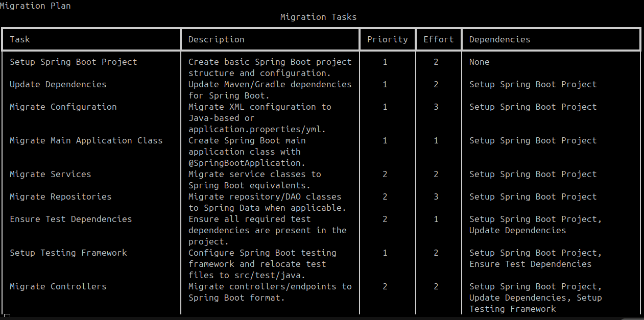Image resolution: width=644 pixels, height=320 pixels.
Task: Click Effort value of Migrate Repositories row
Action: tap(436, 196)
